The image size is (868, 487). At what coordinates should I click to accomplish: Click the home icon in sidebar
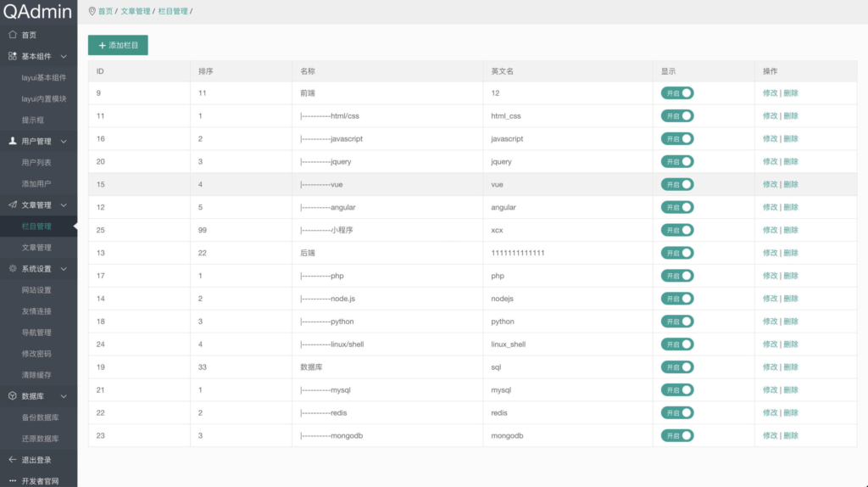tap(13, 34)
